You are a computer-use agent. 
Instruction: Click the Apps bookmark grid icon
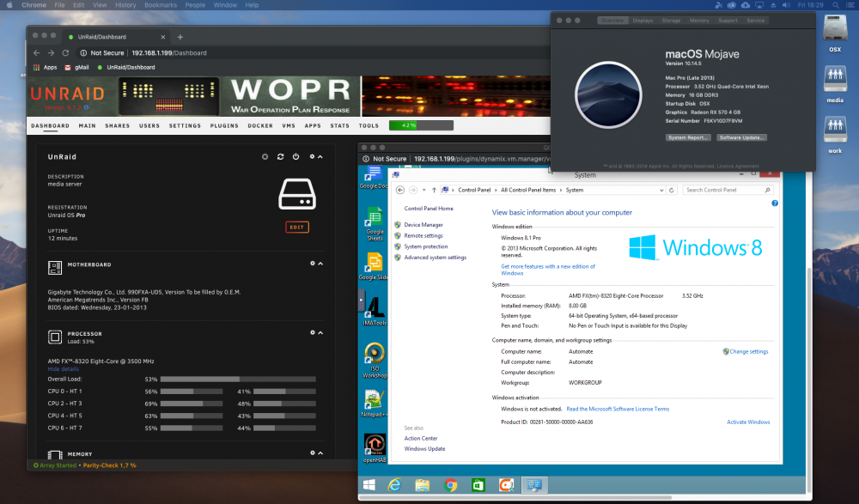(x=37, y=67)
